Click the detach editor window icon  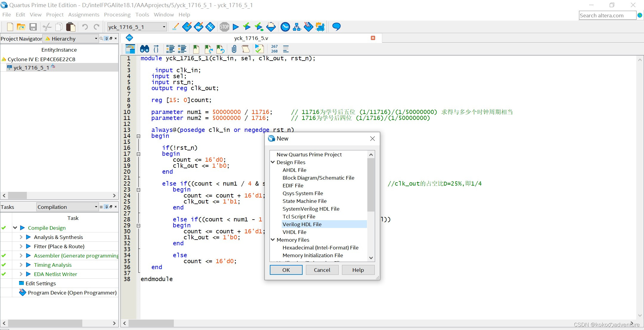click(130, 49)
